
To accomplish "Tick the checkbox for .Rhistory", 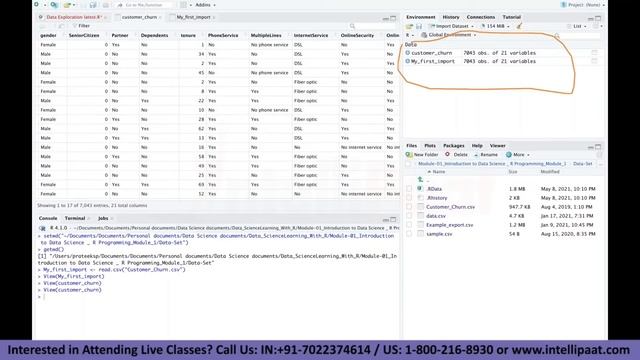I will pyautogui.click(x=409, y=198).
